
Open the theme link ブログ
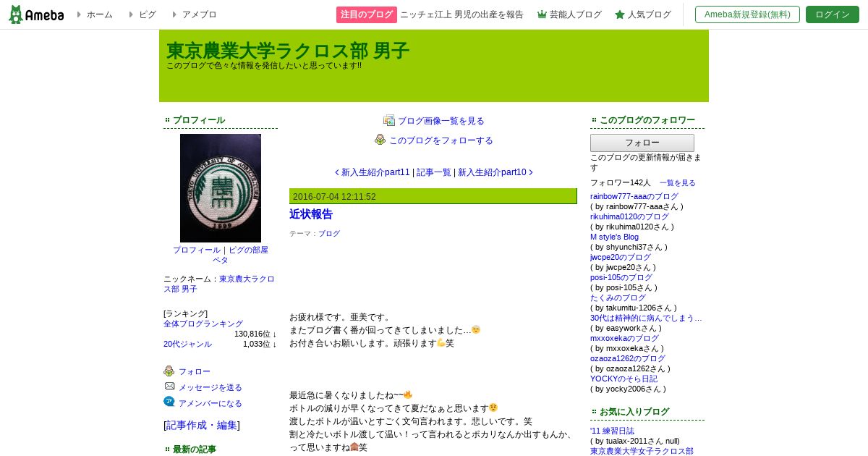pos(329,234)
